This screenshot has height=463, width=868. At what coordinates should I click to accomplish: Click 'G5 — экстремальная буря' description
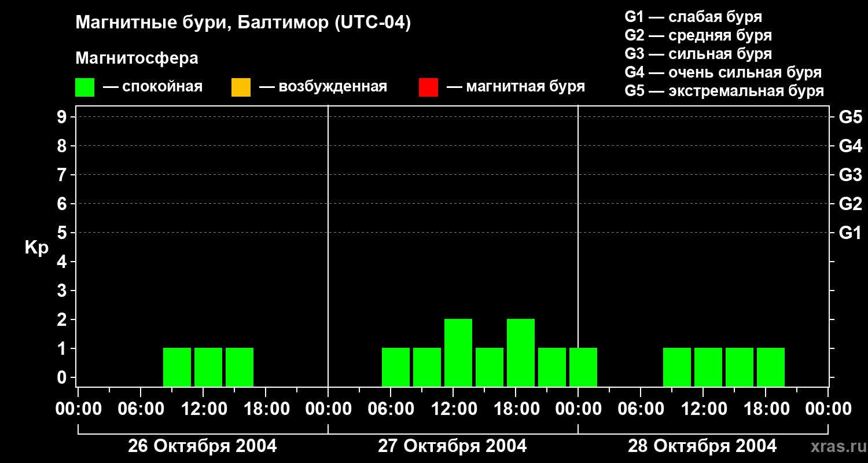(x=724, y=91)
